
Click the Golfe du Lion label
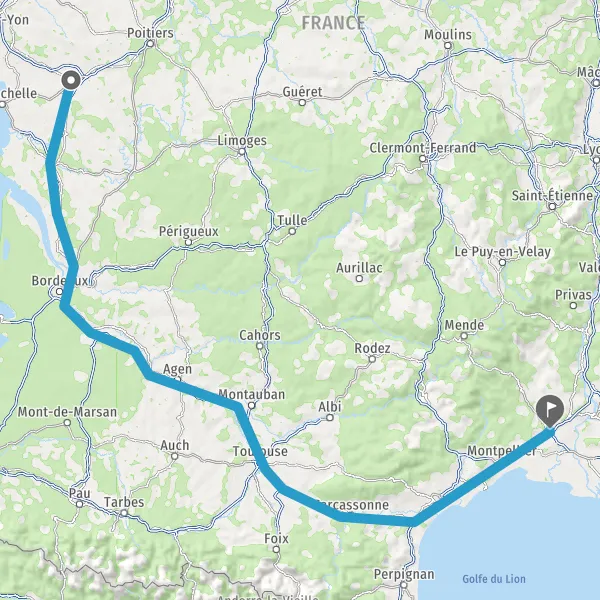pyautogui.click(x=494, y=579)
